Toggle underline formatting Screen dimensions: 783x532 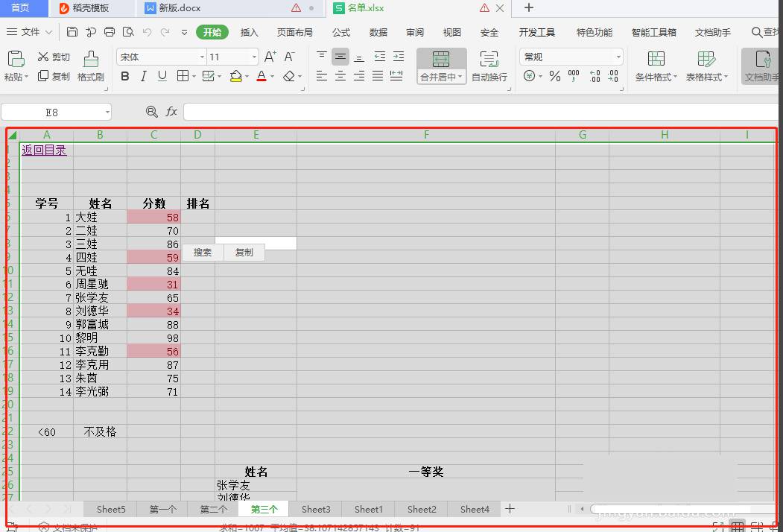(x=162, y=76)
